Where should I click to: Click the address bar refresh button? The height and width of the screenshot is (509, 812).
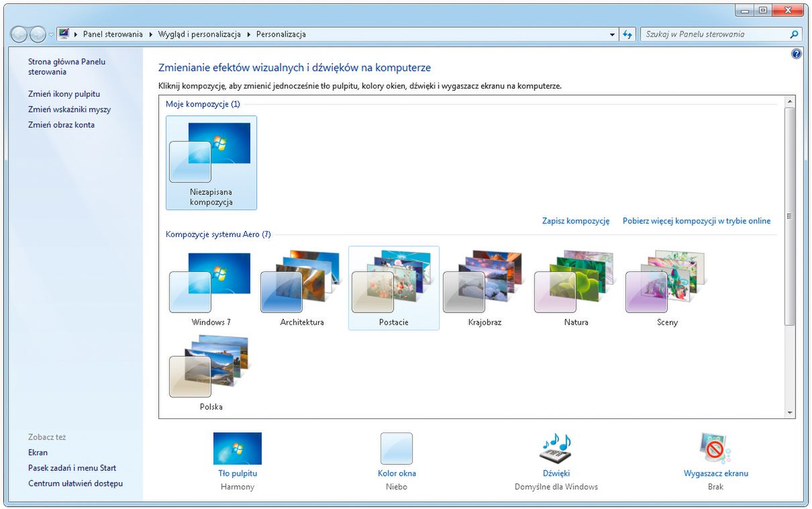pos(627,34)
